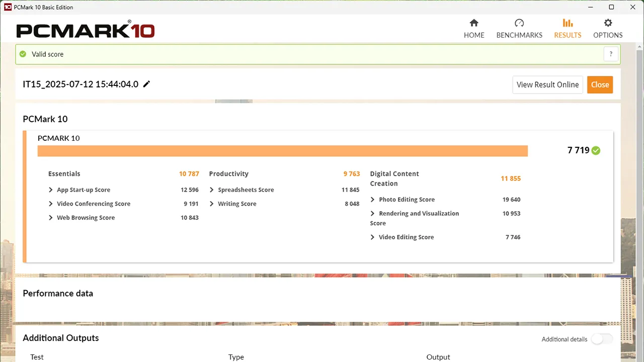Click the View Result Online button
This screenshot has width=644, height=362.
click(547, 84)
